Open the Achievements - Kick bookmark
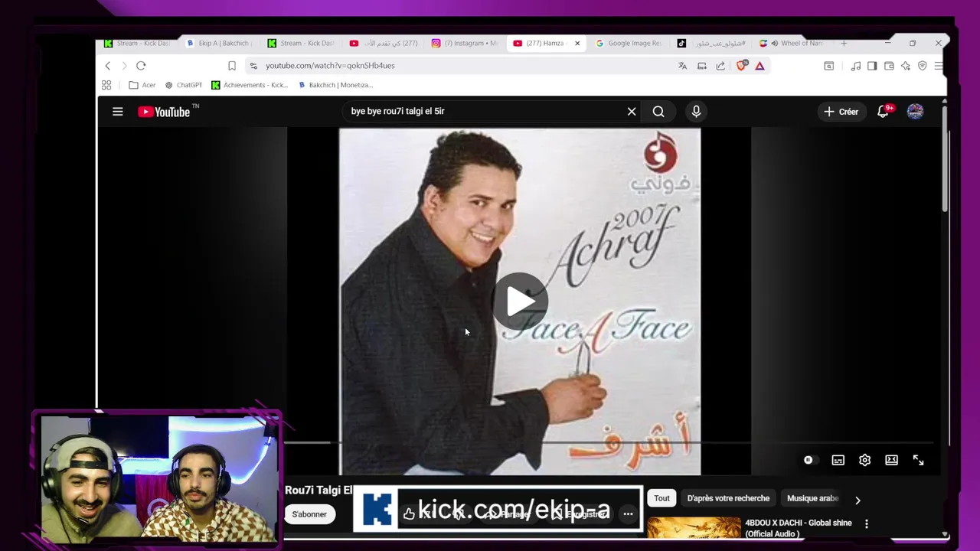This screenshot has height=551, width=980. pos(250,85)
